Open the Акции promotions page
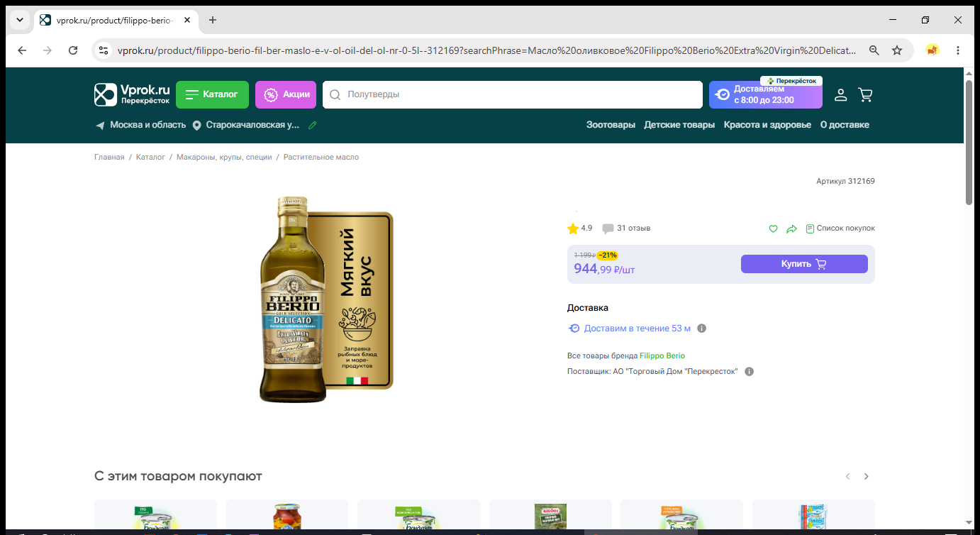The image size is (980, 535). [286, 94]
